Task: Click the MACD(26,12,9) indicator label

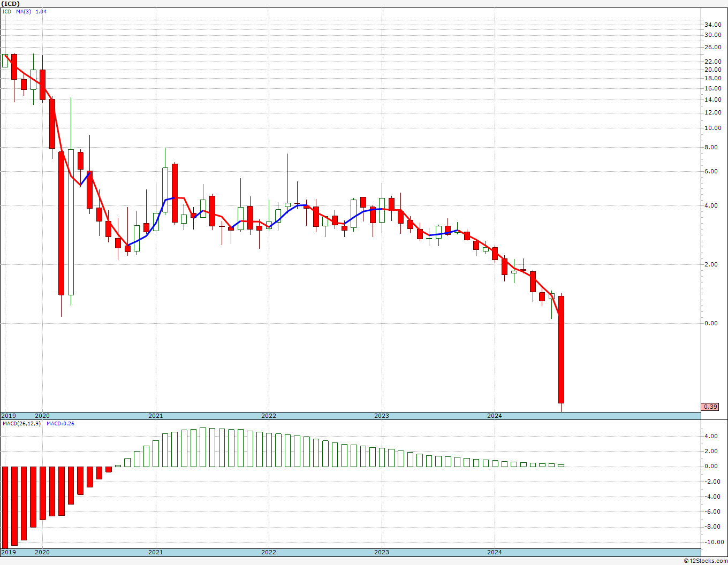Action: (x=22, y=424)
